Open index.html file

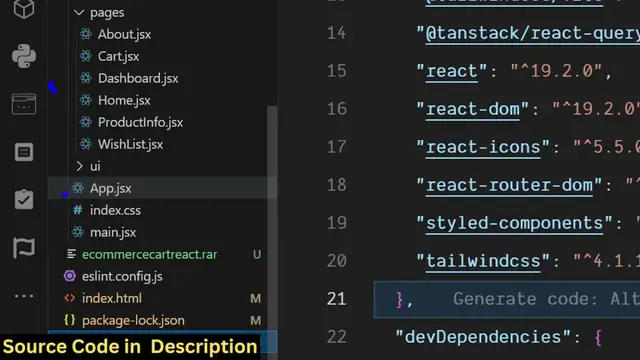(x=112, y=298)
